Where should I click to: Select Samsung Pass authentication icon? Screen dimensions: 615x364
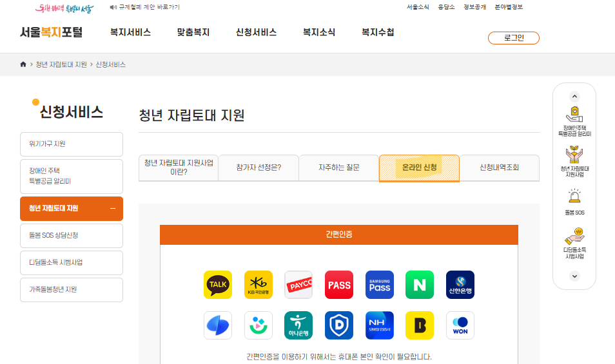click(x=379, y=285)
